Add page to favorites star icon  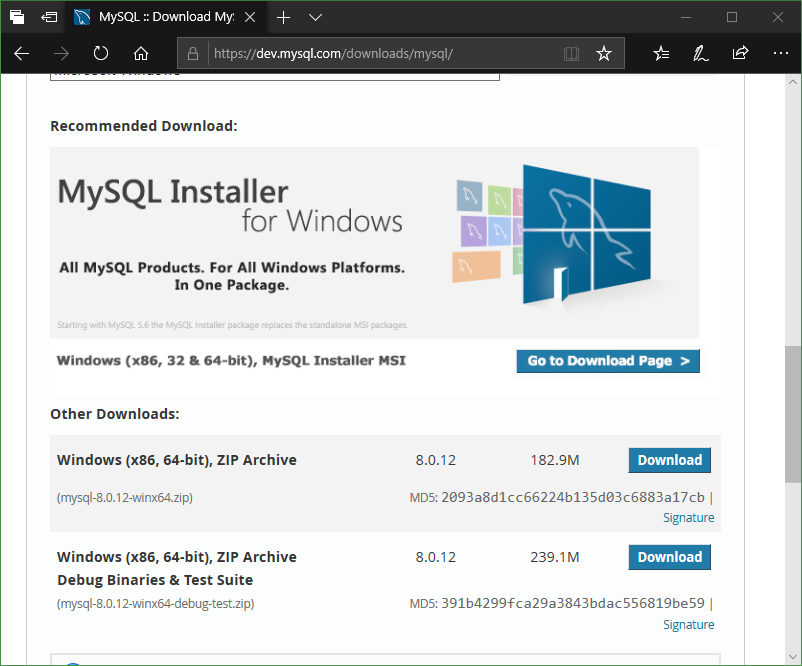point(604,53)
